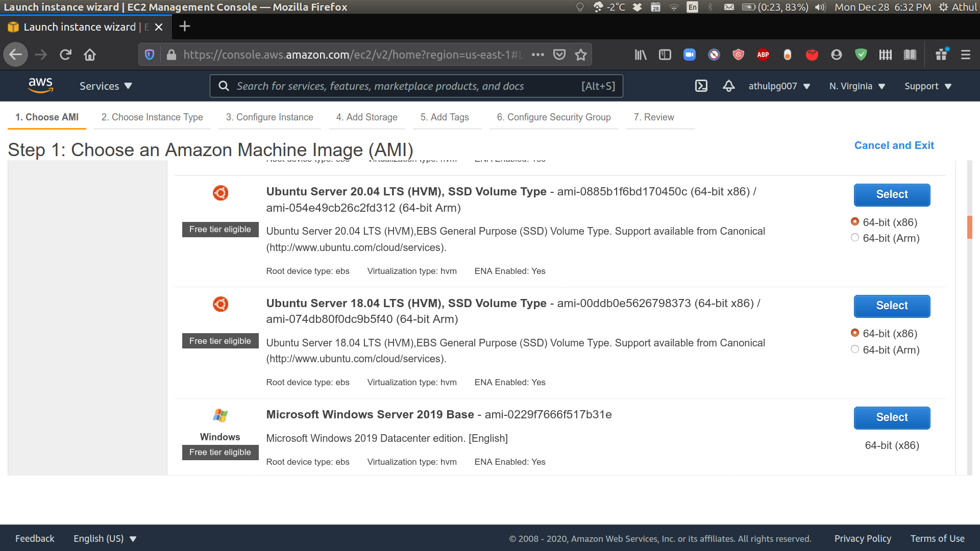Select the Ubuntu Server 18.04 LTS AMI
Image resolution: width=980 pixels, height=551 pixels.
coord(892,306)
